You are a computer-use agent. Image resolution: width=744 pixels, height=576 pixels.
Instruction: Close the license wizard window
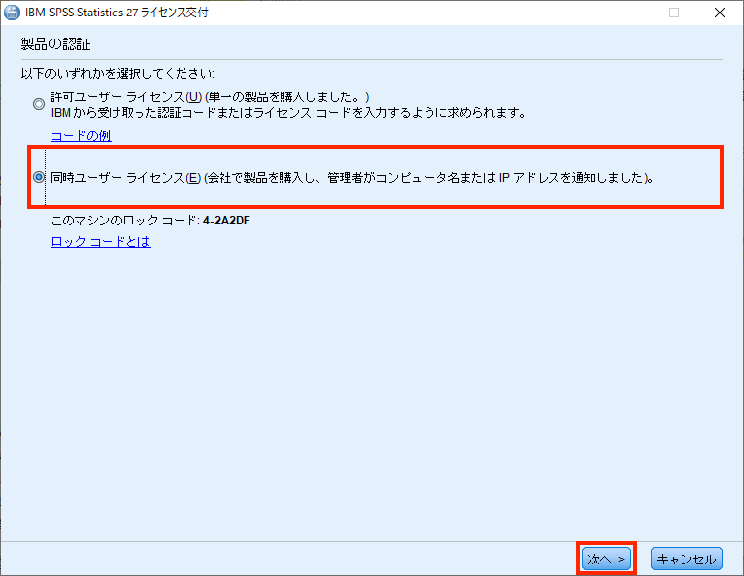[720, 13]
